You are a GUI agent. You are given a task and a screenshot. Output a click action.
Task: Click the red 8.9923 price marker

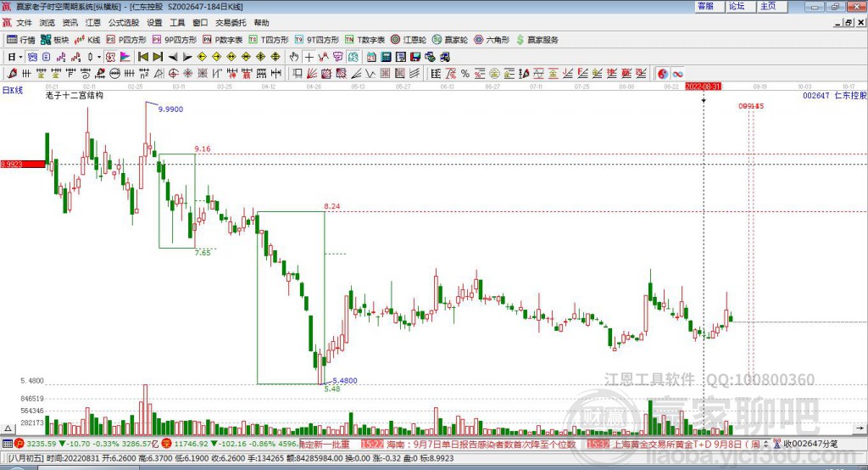tap(23, 164)
